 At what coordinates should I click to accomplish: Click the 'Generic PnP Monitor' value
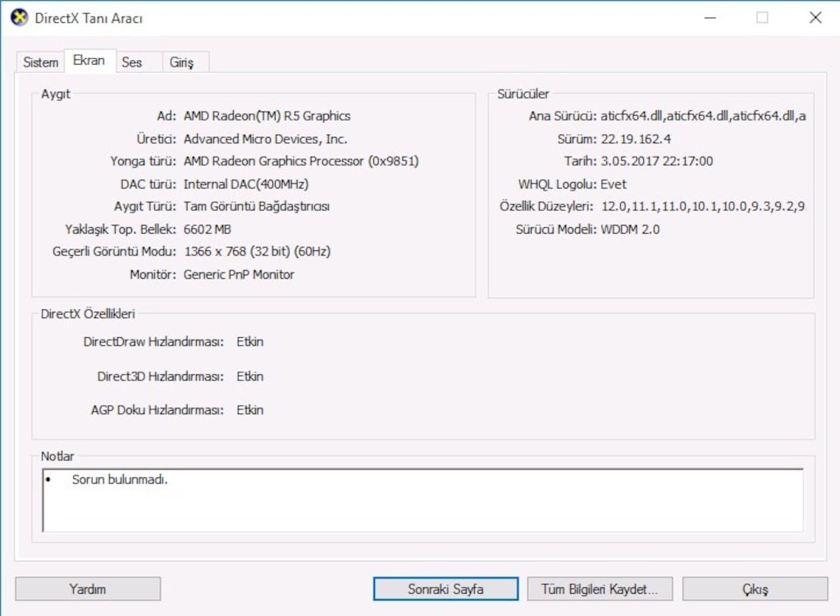[239, 274]
